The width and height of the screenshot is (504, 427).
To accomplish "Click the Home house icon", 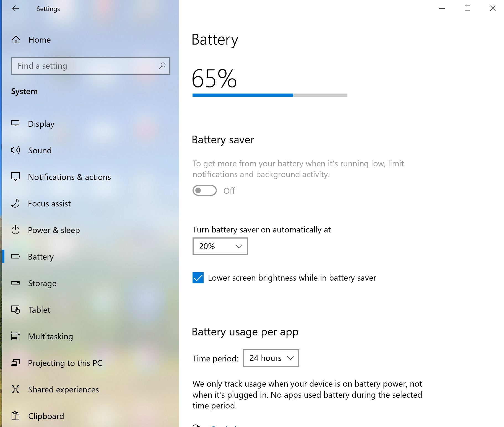I will pos(16,40).
